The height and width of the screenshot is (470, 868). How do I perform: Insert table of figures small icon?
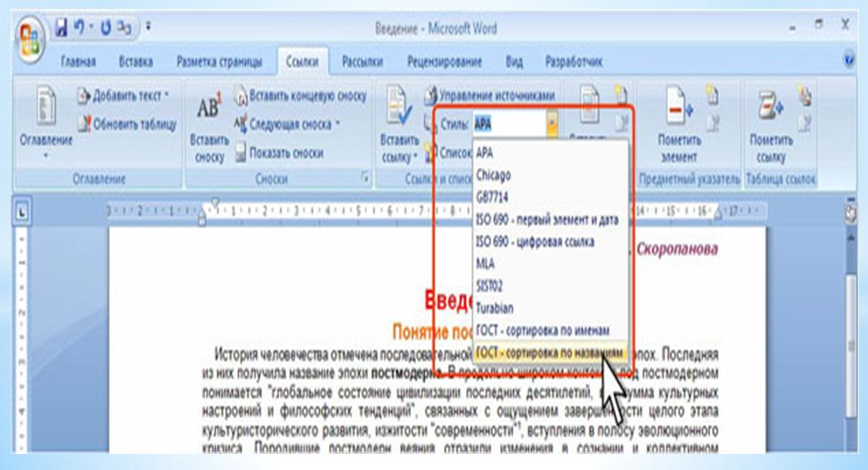(621, 95)
